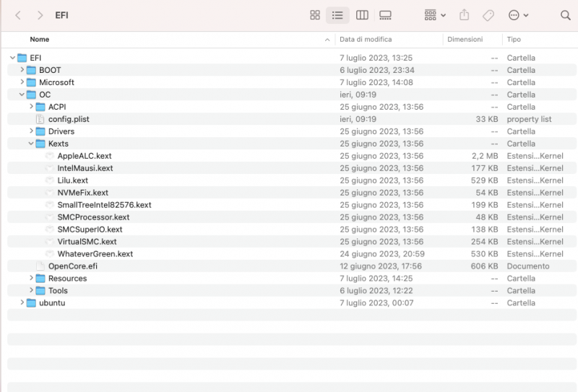Expand the BOOT folder
Viewport: 578px width, 392px height.
(x=22, y=70)
